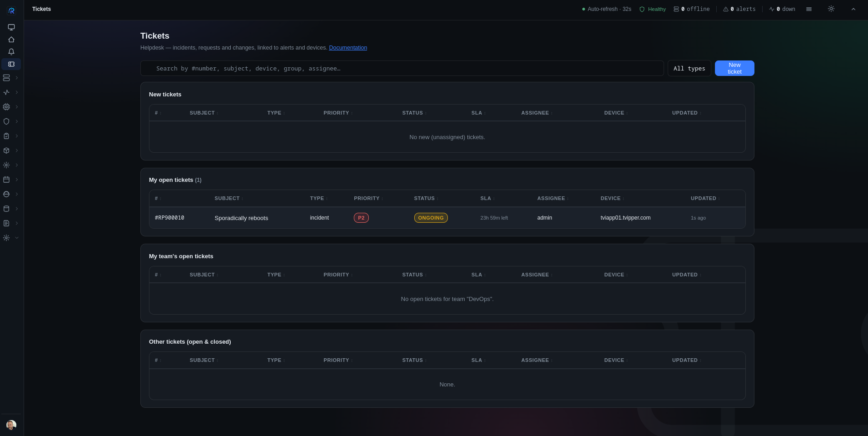Open the home icon in sidebar
Viewport: 868px width, 436px height.
pos(11,40)
